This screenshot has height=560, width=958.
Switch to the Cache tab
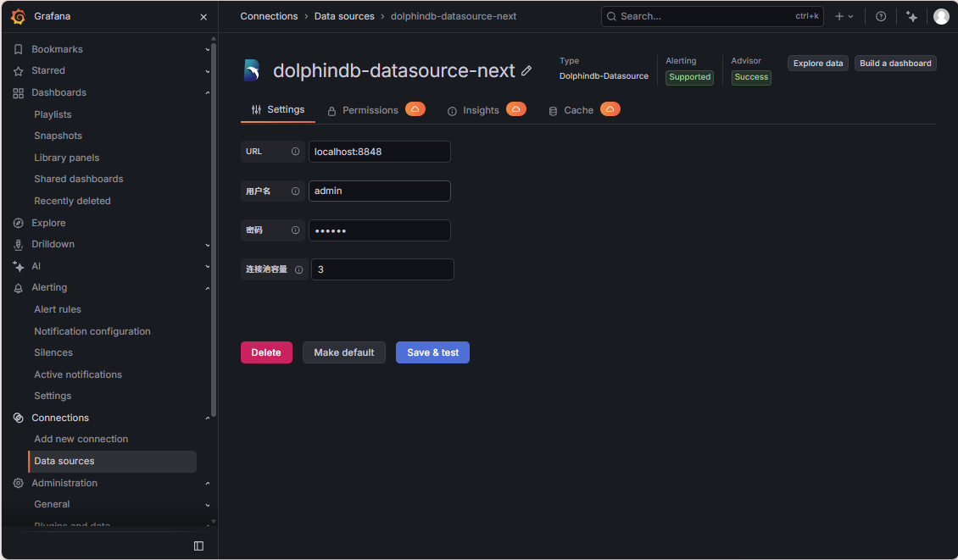point(571,110)
